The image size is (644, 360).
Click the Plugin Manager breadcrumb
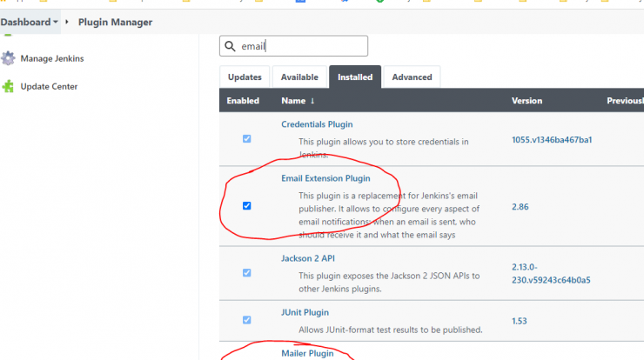115,22
